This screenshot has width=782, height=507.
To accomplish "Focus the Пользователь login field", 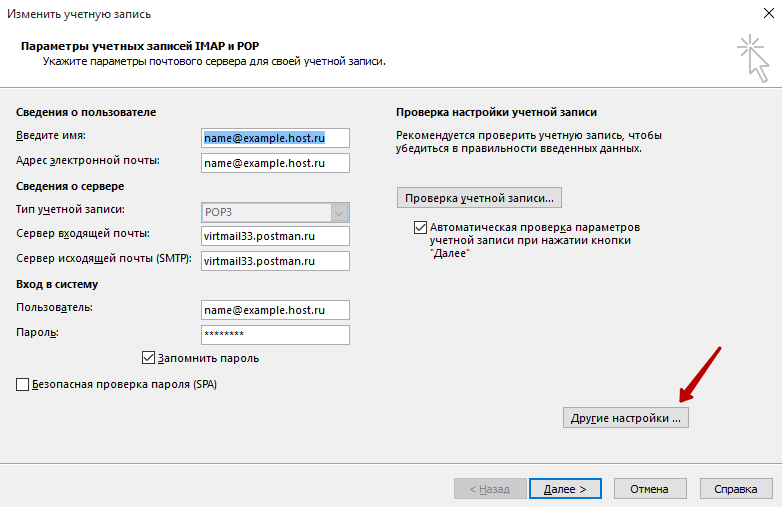I will click(x=275, y=310).
